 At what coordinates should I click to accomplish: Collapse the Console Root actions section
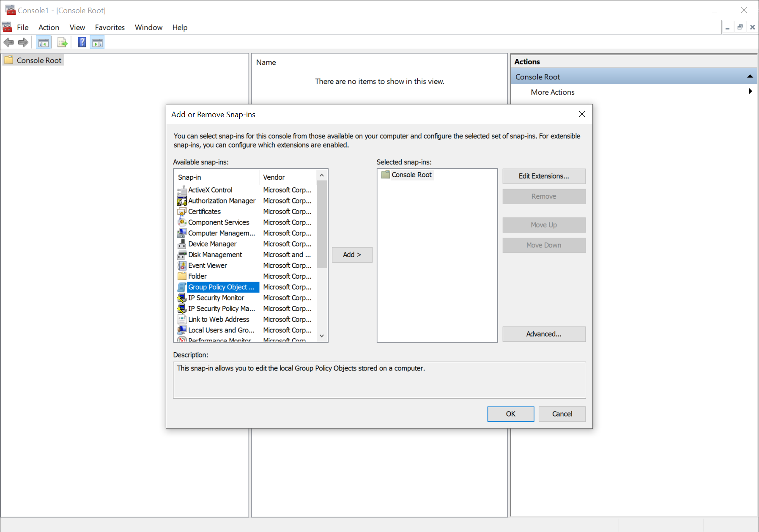point(750,77)
